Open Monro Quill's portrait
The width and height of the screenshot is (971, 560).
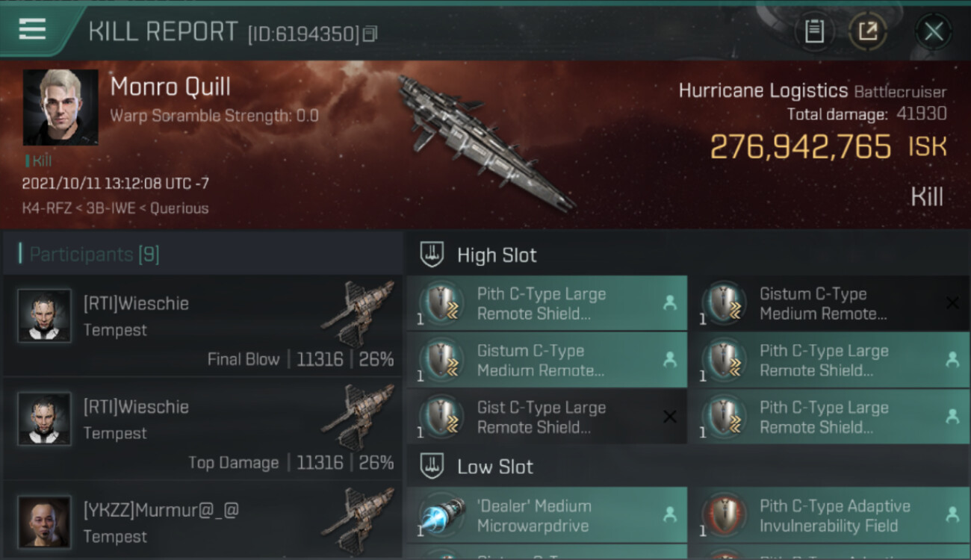click(61, 108)
